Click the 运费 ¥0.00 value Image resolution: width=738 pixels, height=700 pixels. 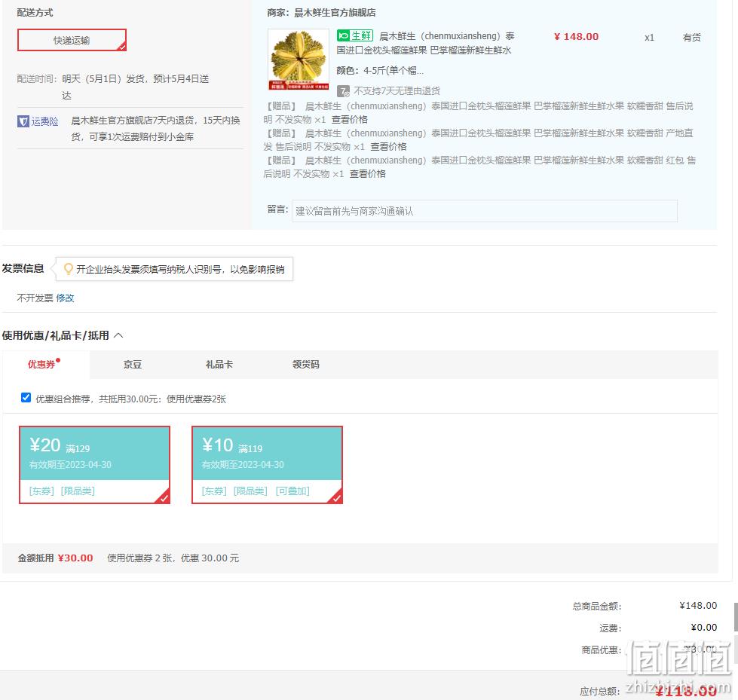[703, 628]
